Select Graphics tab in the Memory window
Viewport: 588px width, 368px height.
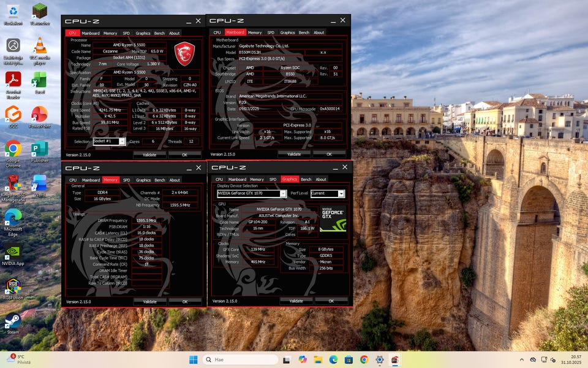[x=143, y=180]
